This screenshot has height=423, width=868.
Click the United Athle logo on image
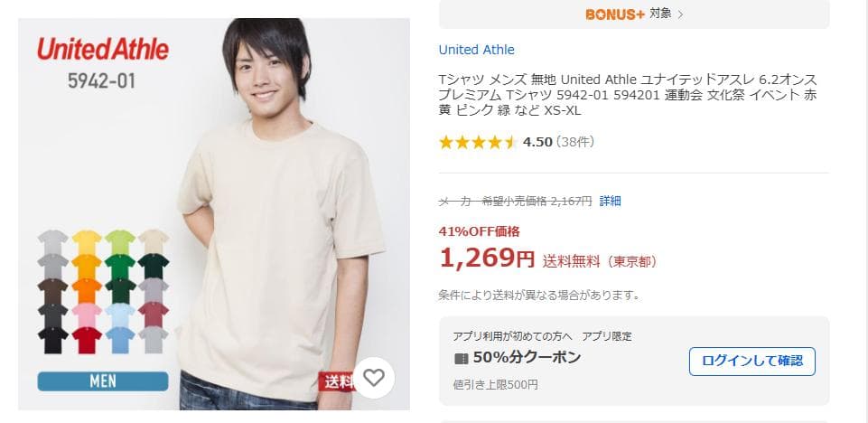102,49
